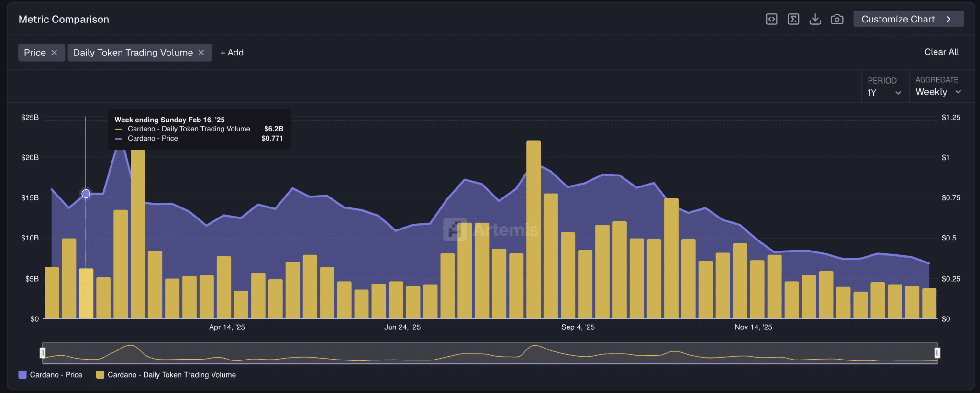Viewport: 980px width, 393px height.
Task: Open the Customize Chart panel
Action: tap(898, 19)
